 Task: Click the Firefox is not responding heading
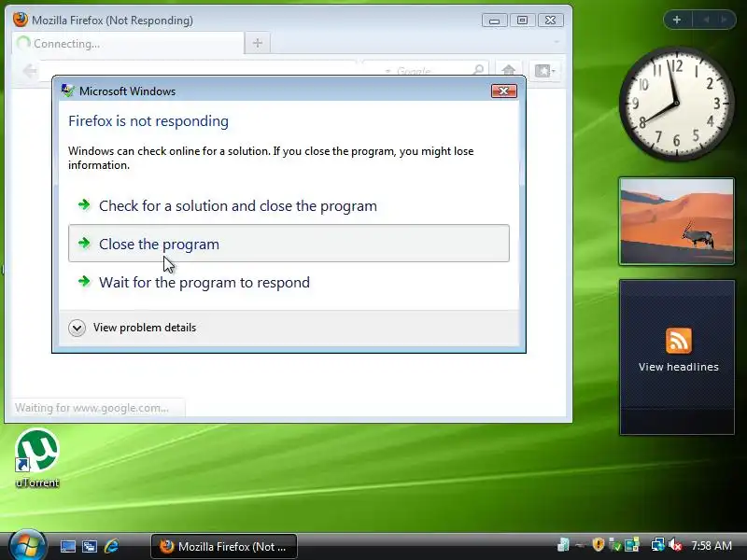(x=148, y=121)
